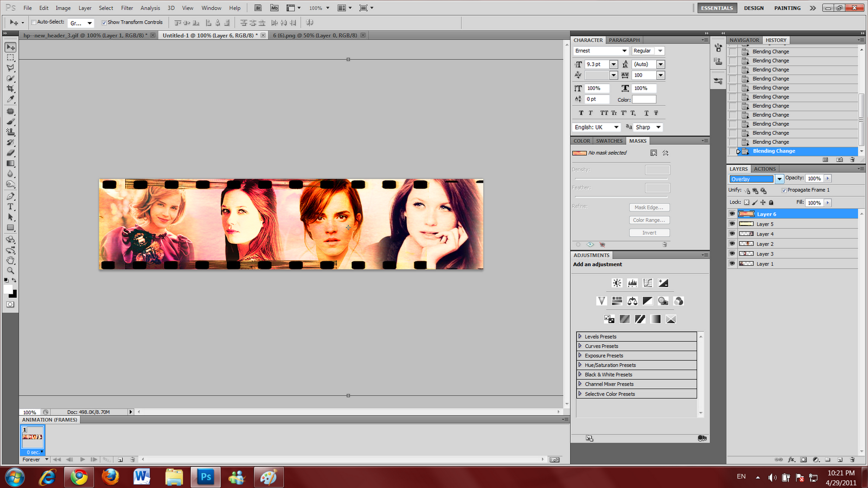Viewport: 868px width, 488px height.
Task: Hide Layer 4 with its eye icon
Action: pos(732,234)
